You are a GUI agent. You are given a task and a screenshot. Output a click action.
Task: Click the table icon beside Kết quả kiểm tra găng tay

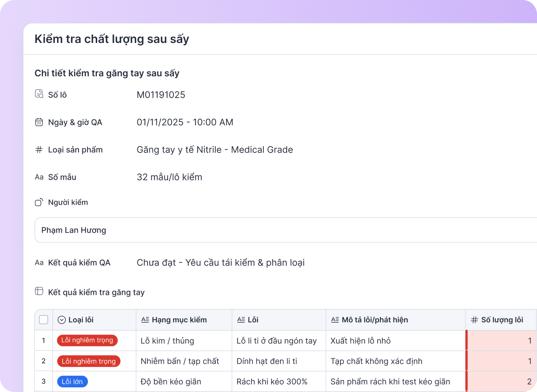click(39, 291)
